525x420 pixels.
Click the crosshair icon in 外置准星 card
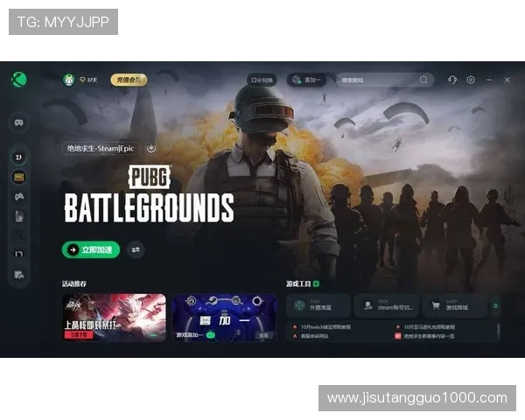(299, 305)
